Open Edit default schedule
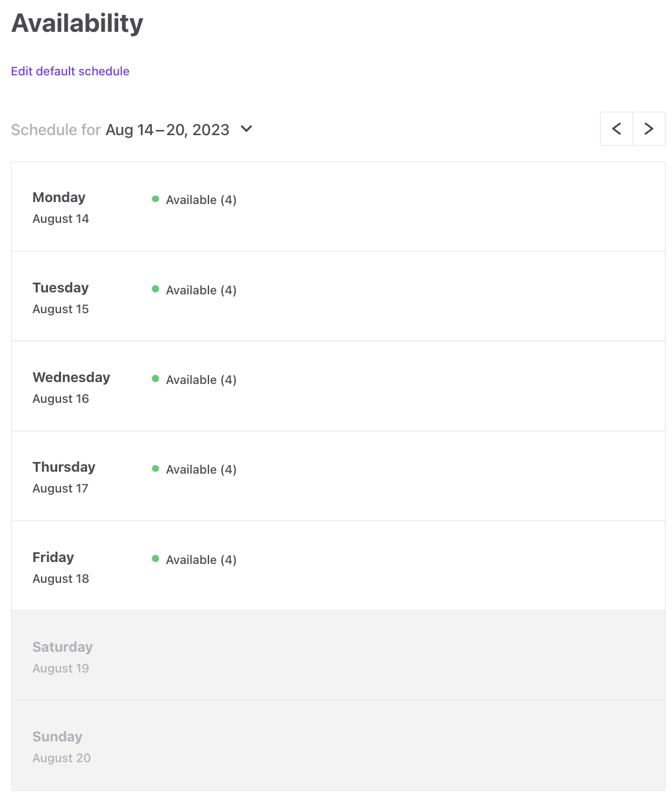 (x=69, y=71)
